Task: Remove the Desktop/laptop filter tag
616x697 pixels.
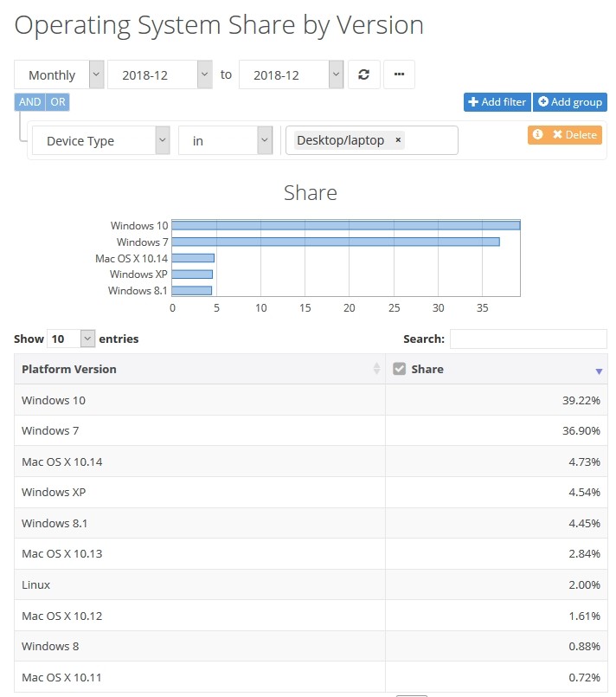Action: pyautogui.click(x=398, y=140)
